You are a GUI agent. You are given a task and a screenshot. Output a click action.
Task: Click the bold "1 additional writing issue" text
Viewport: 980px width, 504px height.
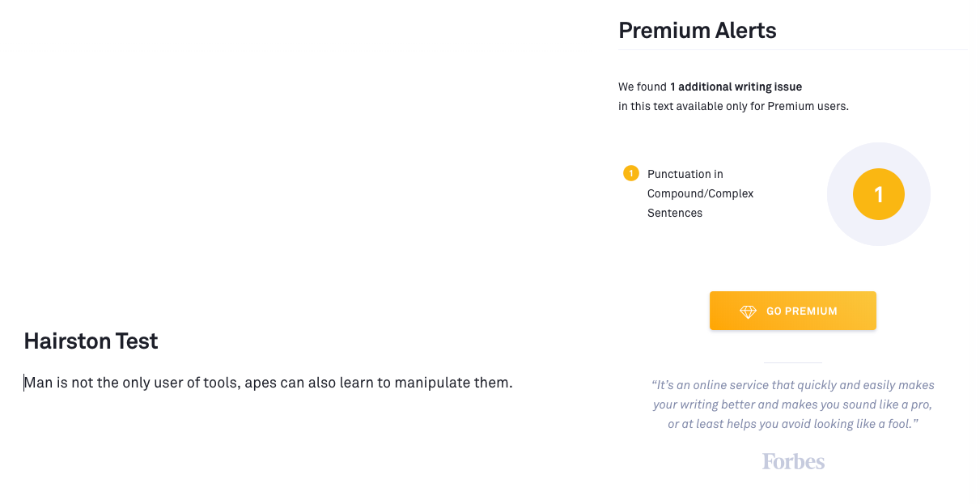[736, 87]
